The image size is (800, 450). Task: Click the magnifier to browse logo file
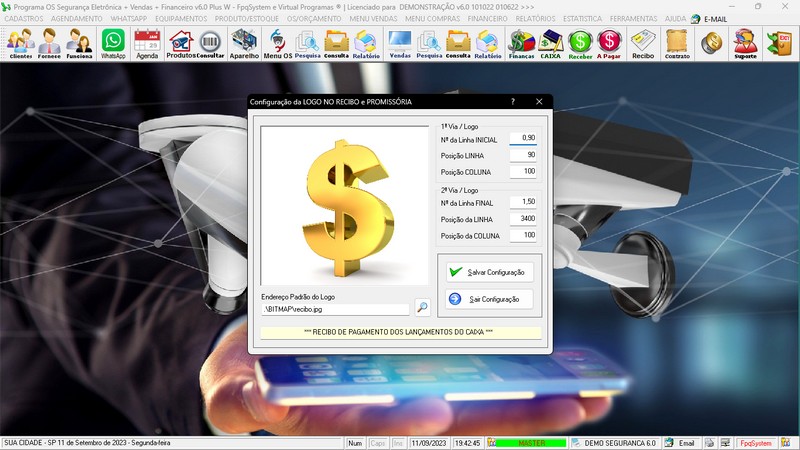click(423, 309)
